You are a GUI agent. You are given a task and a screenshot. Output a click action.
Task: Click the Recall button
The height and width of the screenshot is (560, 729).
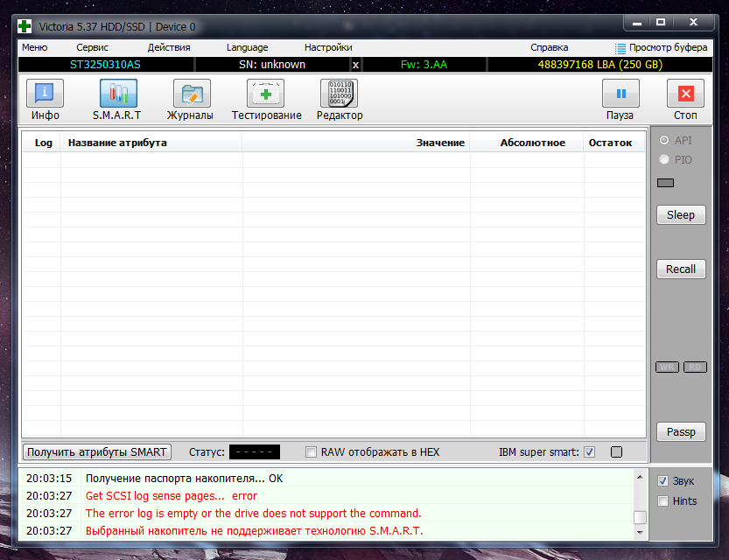681,269
